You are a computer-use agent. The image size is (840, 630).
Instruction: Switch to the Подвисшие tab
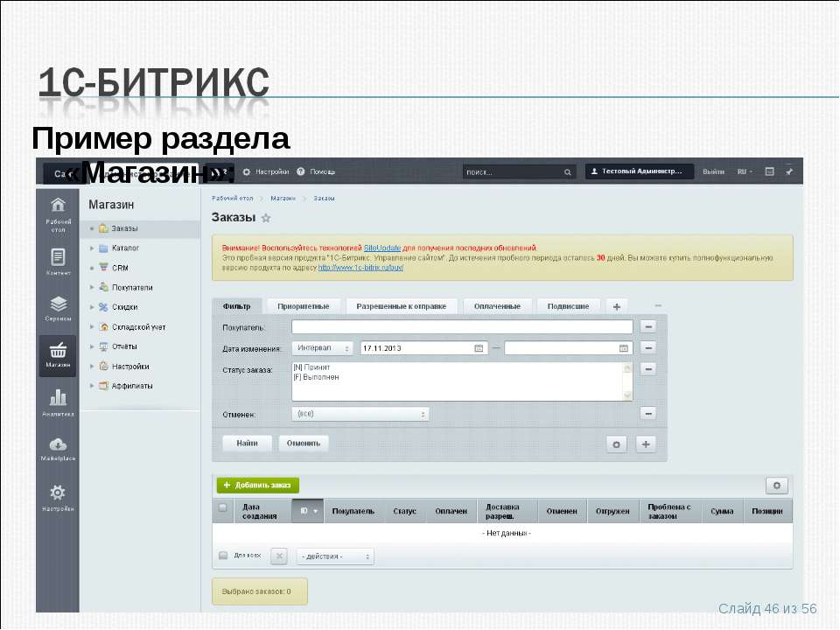pos(568,306)
